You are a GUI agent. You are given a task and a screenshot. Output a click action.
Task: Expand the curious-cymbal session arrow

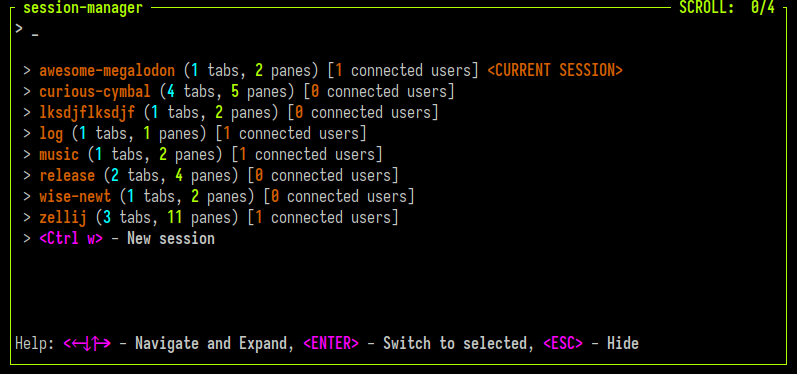coord(27,92)
